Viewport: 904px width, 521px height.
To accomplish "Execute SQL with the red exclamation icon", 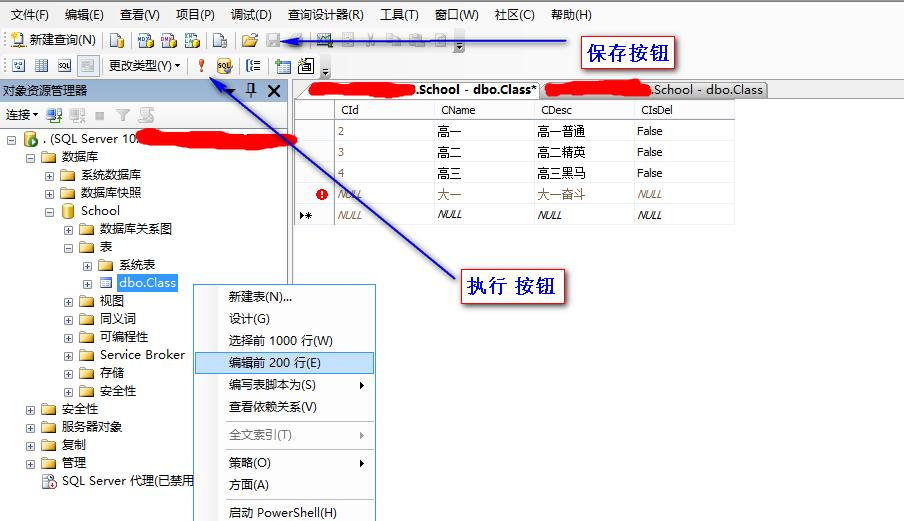I will [201, 66].
